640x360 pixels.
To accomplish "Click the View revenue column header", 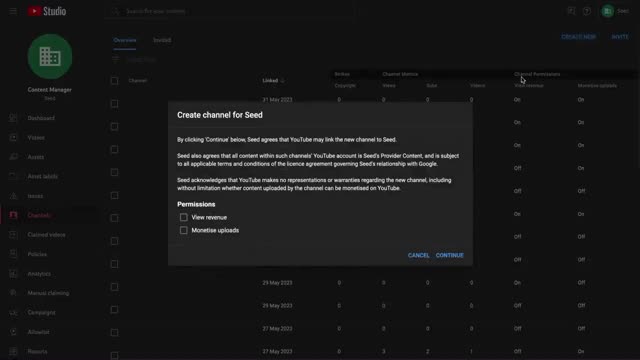I will [529, 85].
